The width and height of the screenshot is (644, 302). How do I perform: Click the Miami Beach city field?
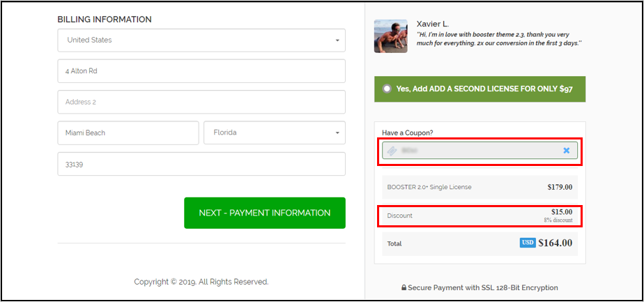(128, 133)
